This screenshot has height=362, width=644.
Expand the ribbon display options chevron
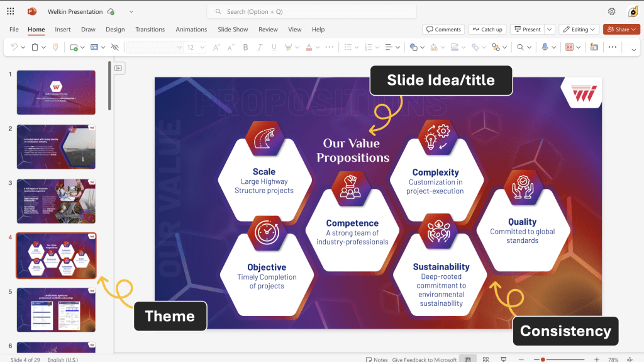[633, 48]
